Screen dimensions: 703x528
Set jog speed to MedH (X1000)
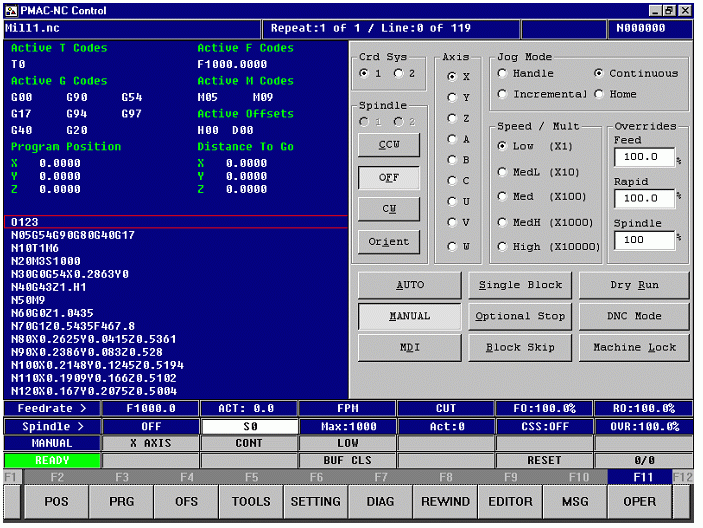tap(502, 222)
